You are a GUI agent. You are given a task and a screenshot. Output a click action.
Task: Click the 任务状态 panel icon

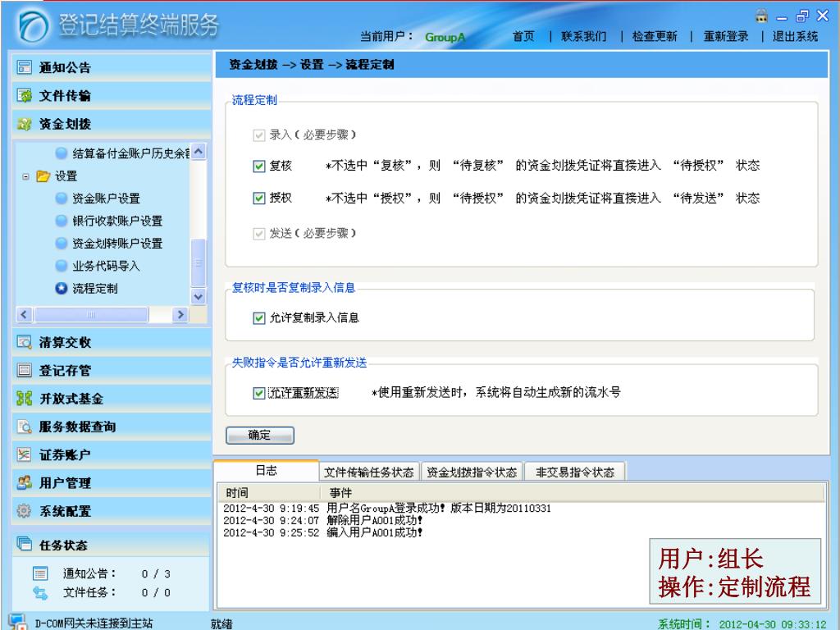tap(24, 545)
